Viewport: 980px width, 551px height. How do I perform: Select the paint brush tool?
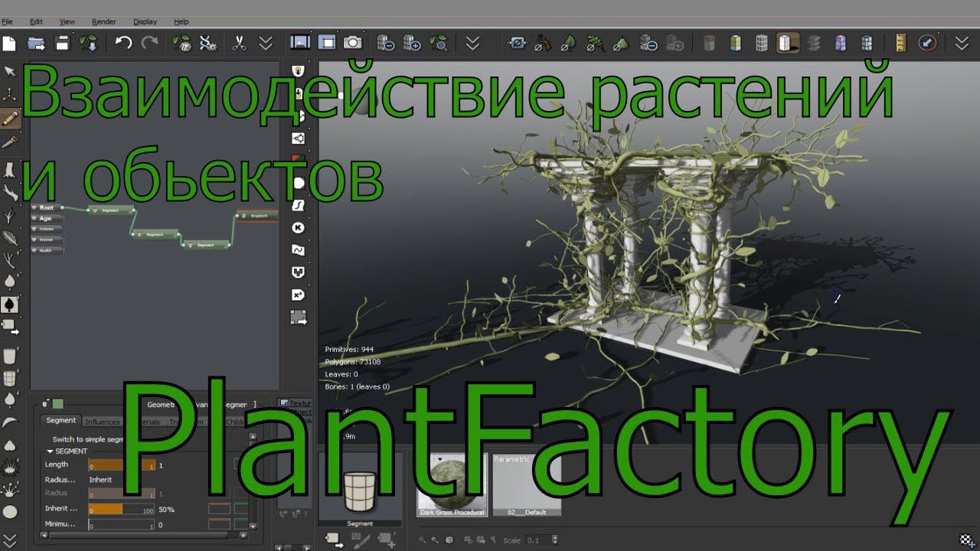(x=10, y=142)
